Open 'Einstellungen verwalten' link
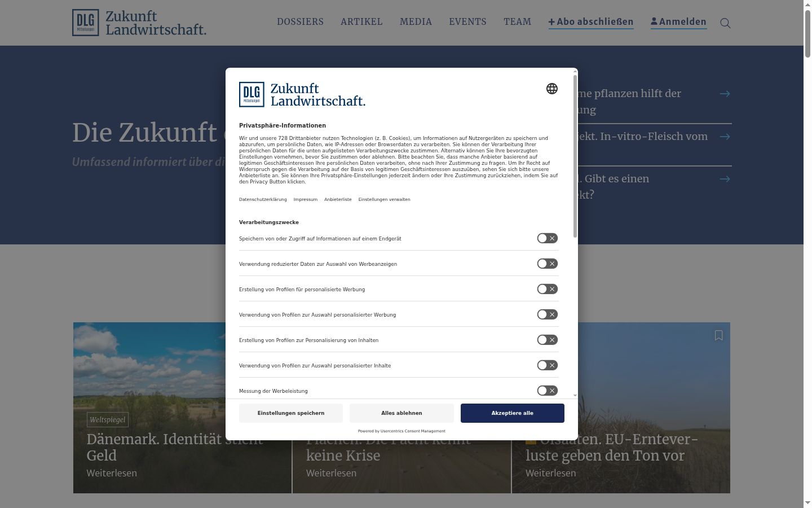Image resolution: width=812 pixels, height=508 pixels. [384, 199]
